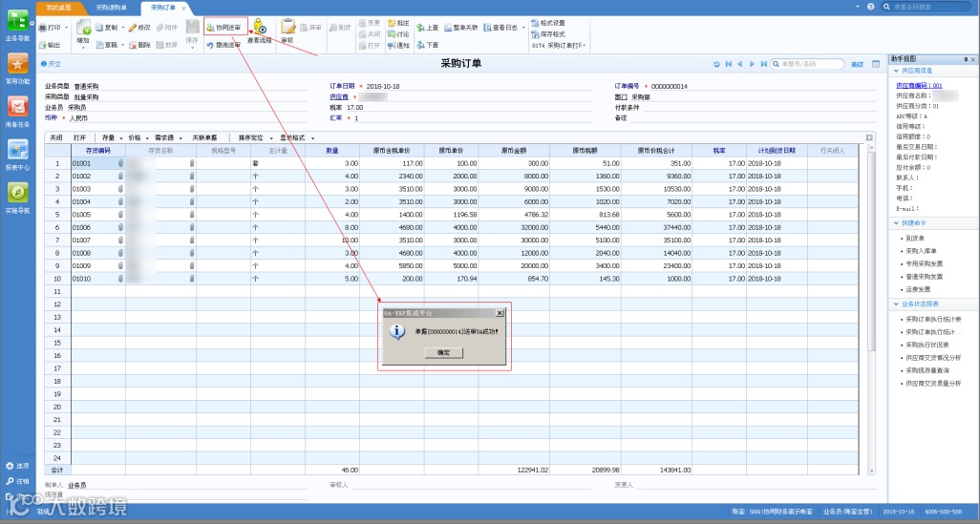
Task: Collapse the 供应商信息 section
Action: coord(896,72)
